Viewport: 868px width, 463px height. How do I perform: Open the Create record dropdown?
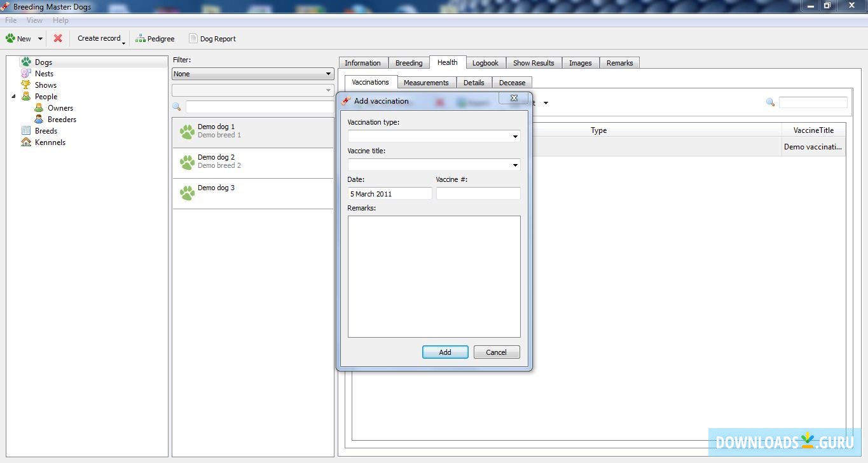click(x=102, y=38)
